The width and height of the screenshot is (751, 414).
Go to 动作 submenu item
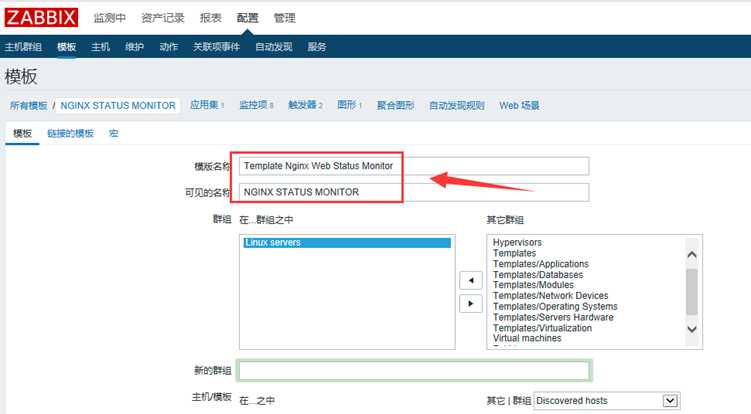(x=169, y=47)
